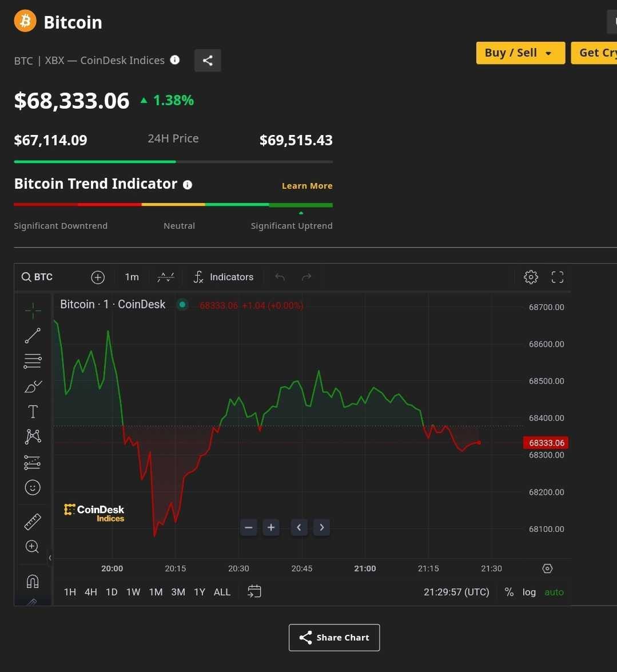
Task: Click the orange Bitcoin logo icon
Action: [25, 21]
